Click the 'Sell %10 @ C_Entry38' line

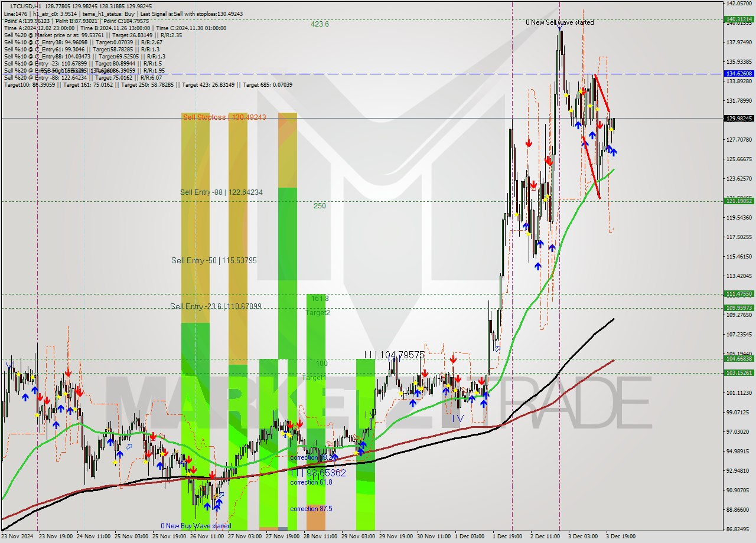[x=83, y=42]
